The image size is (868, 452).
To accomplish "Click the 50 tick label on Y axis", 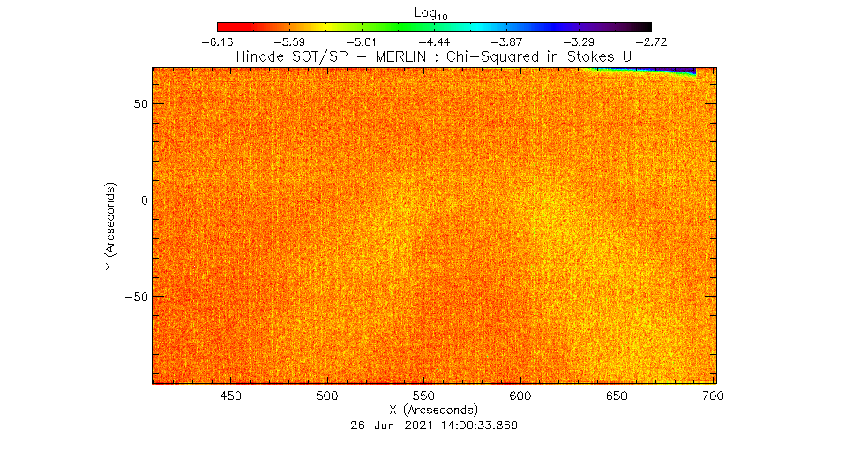I will click(x=138, y=103).
